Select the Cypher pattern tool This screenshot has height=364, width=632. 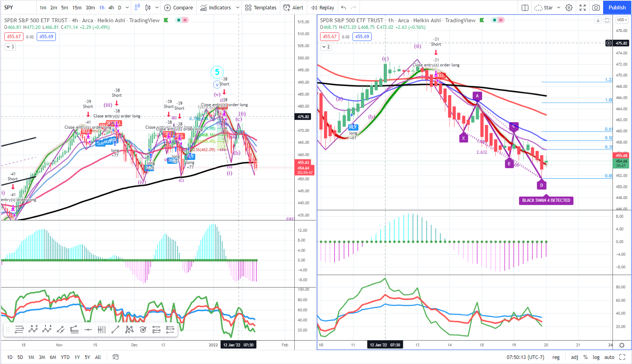tap(129, 330)
